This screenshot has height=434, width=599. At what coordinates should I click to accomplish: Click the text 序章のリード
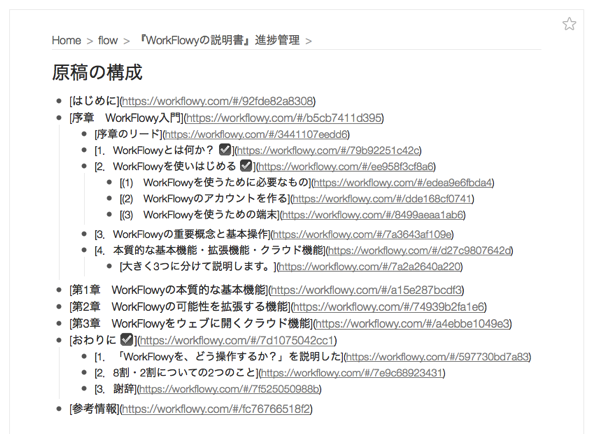point(128,134)
